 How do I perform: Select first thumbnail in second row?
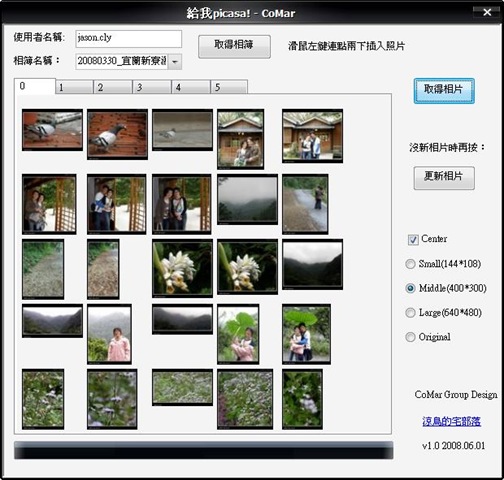click(x=49, y=204)
